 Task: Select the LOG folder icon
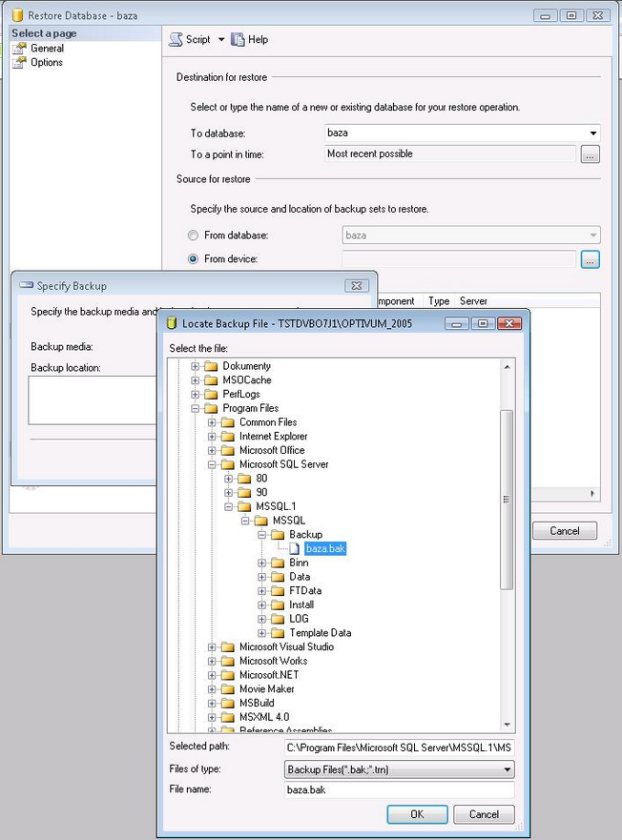click(278, 618)
